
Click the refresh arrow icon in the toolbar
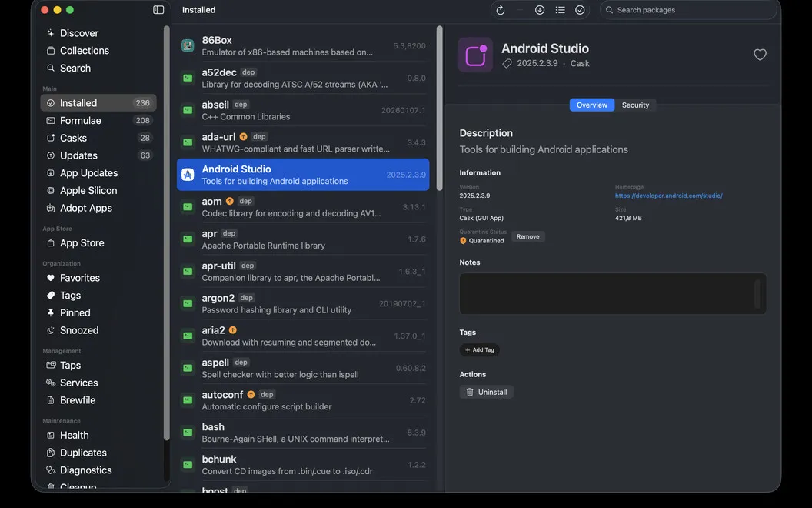tap(501, 10)
